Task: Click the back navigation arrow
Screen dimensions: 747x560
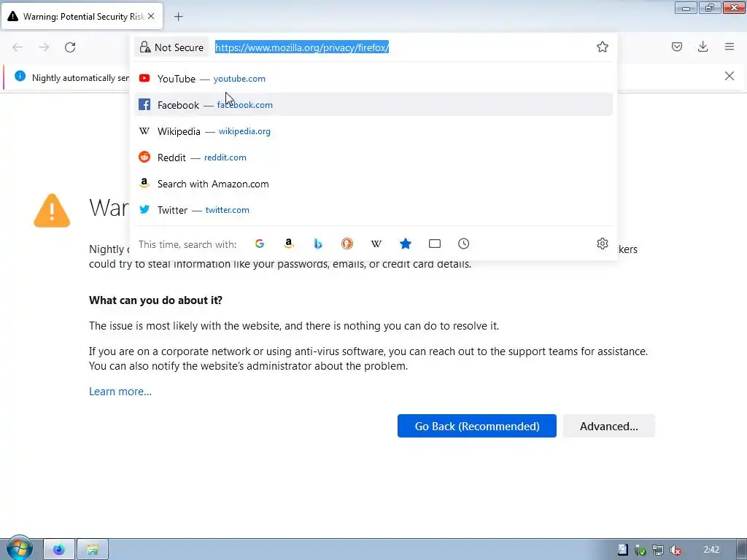Action: (x=18, y=47)
